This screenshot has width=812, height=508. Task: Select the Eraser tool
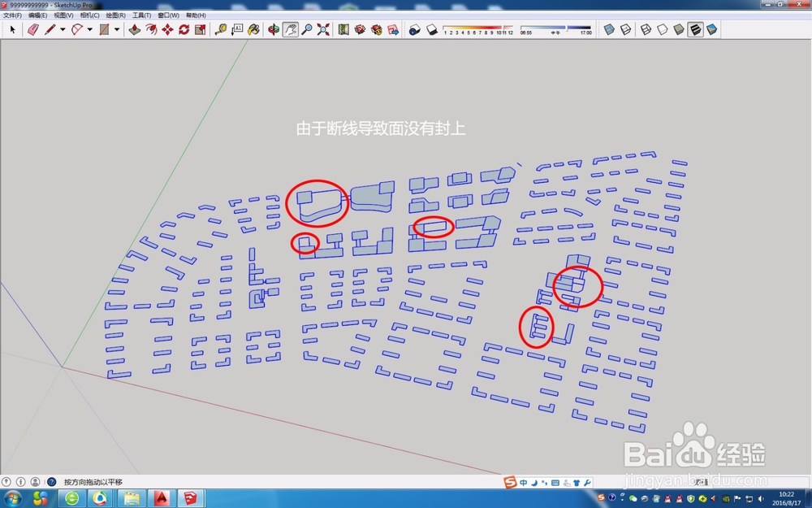34,29
